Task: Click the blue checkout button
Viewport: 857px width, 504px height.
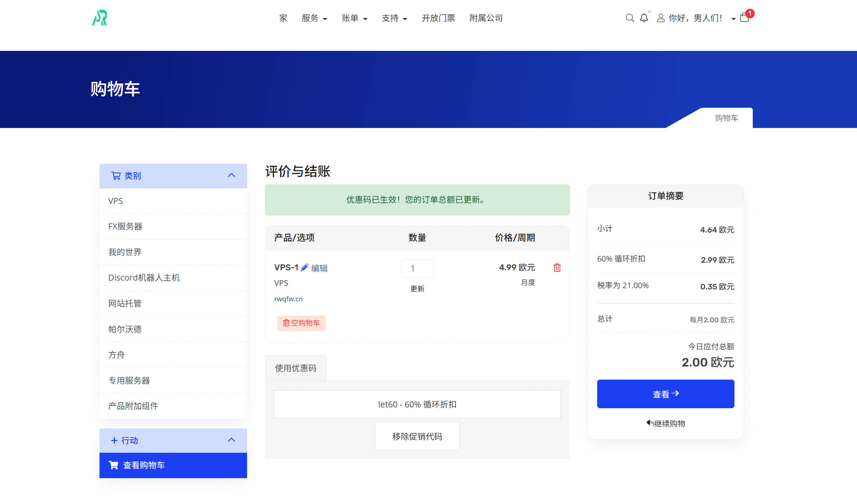Action: point(665,394)
